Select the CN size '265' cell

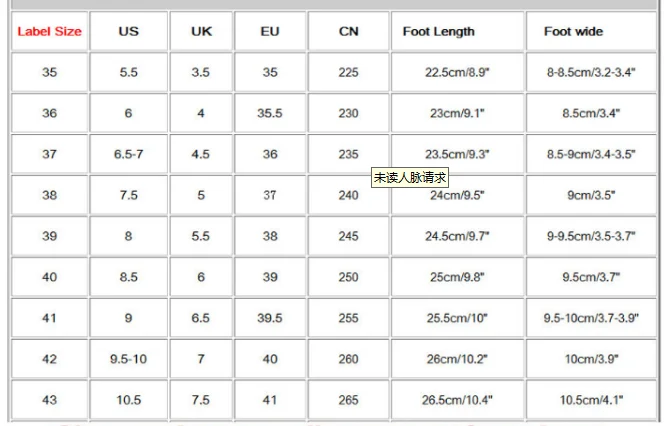click(x=348, y=400)
